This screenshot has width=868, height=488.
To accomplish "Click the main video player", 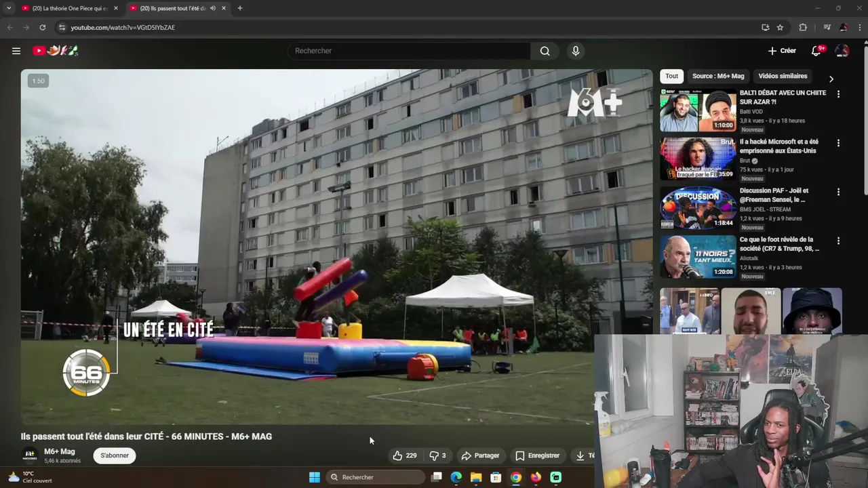I will coord(336,247).
